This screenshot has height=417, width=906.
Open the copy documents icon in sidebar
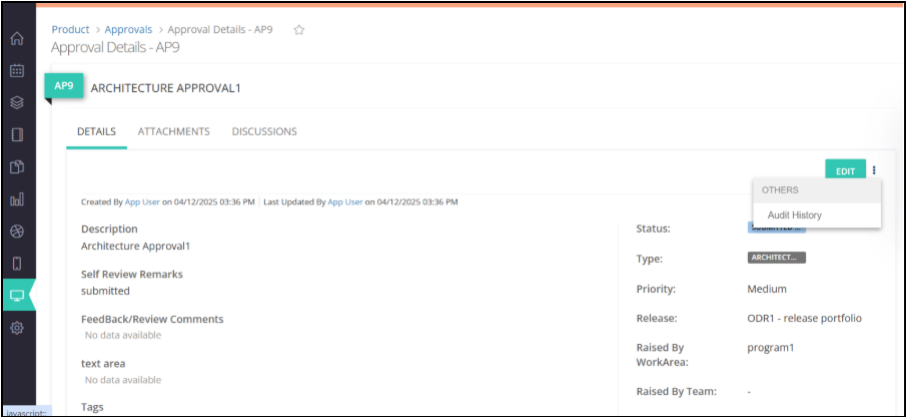click(17, 167)
